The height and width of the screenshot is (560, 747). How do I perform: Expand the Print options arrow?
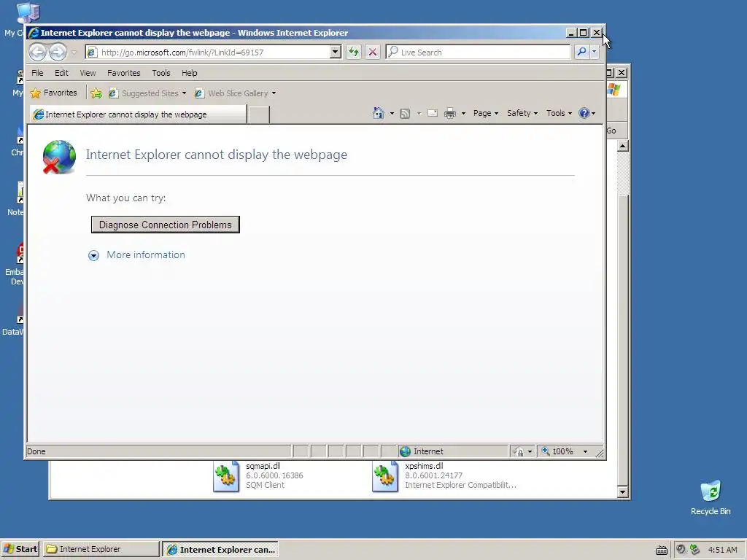pyautogui.click(x=463, y=113)
